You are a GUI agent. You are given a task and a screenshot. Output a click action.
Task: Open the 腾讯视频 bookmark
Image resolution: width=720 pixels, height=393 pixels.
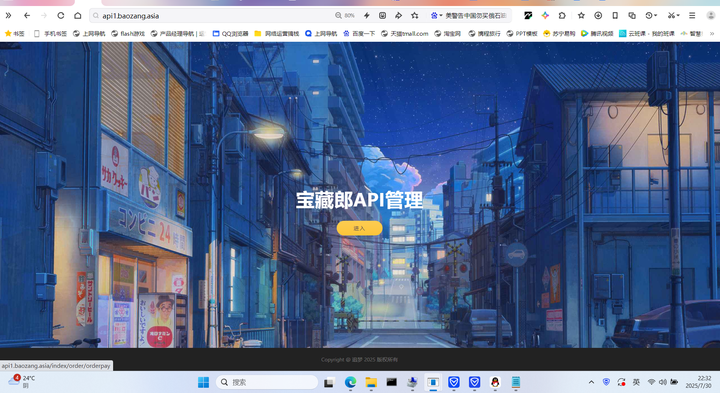tap(597, 34)
